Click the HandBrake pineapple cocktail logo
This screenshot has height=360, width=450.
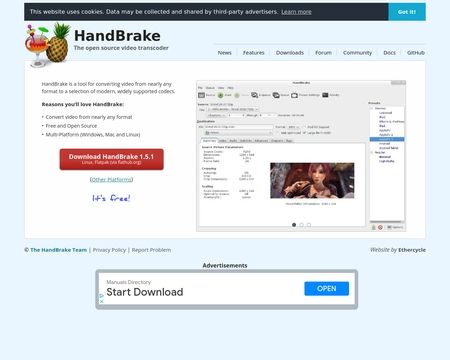click(x=48, y=45)
